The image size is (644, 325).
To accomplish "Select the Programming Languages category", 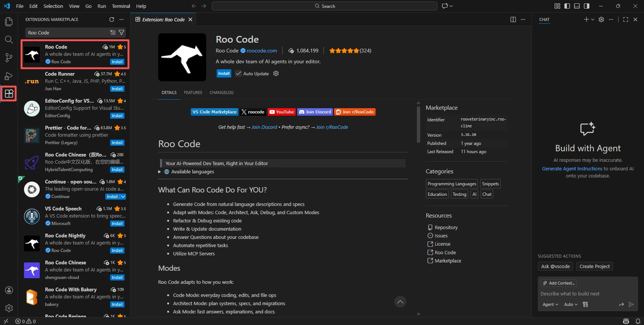I will 452,184.
